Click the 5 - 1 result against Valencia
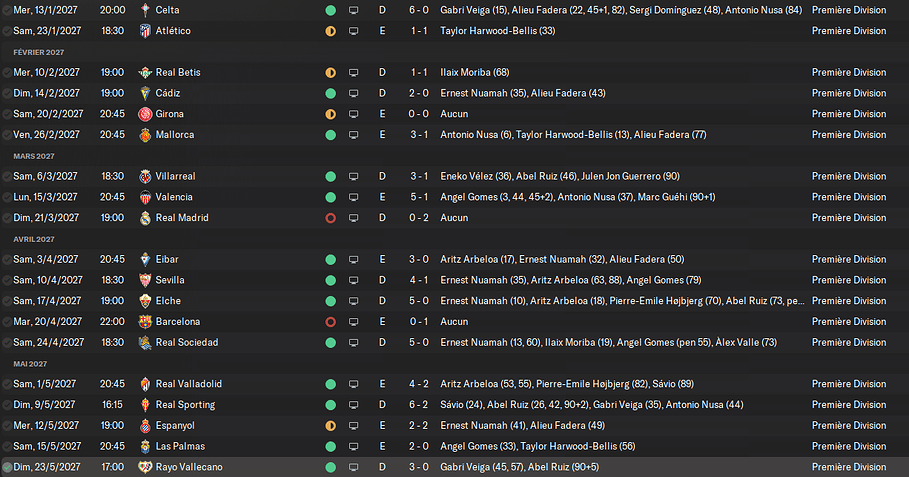Screen dimensions: 909x477 click(419, 197)
